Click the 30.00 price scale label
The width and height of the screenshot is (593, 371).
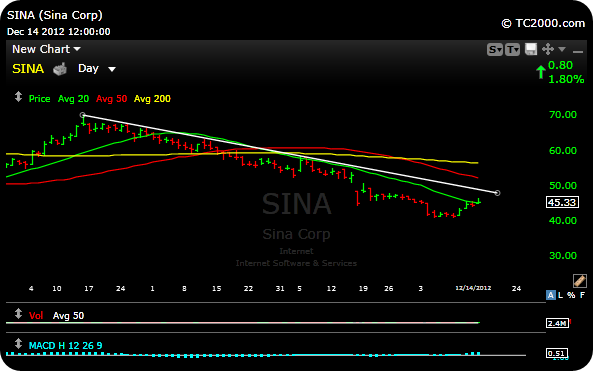click(x=563, y=256)
